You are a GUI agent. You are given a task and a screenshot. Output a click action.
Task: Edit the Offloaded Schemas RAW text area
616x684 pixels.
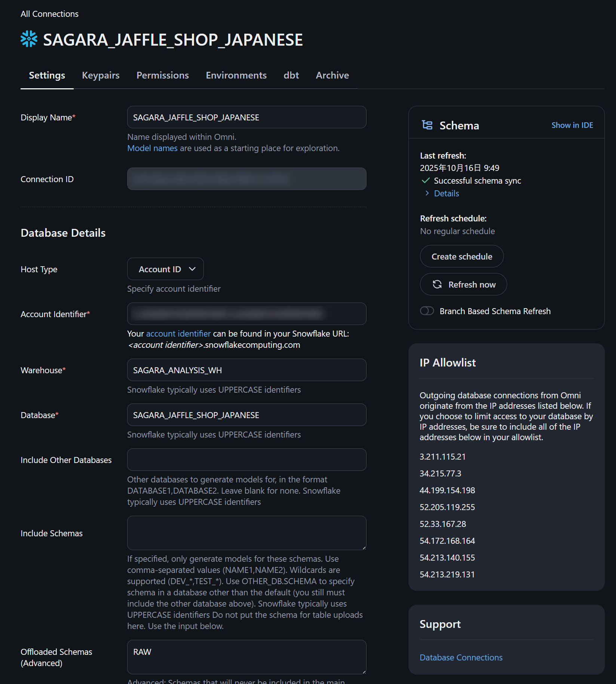247,657
